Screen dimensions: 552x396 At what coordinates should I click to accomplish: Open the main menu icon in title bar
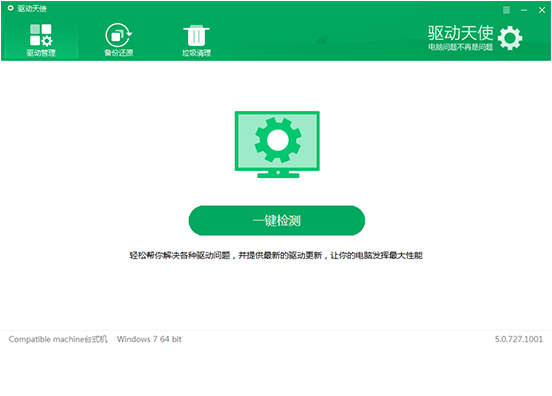point(506,10)
